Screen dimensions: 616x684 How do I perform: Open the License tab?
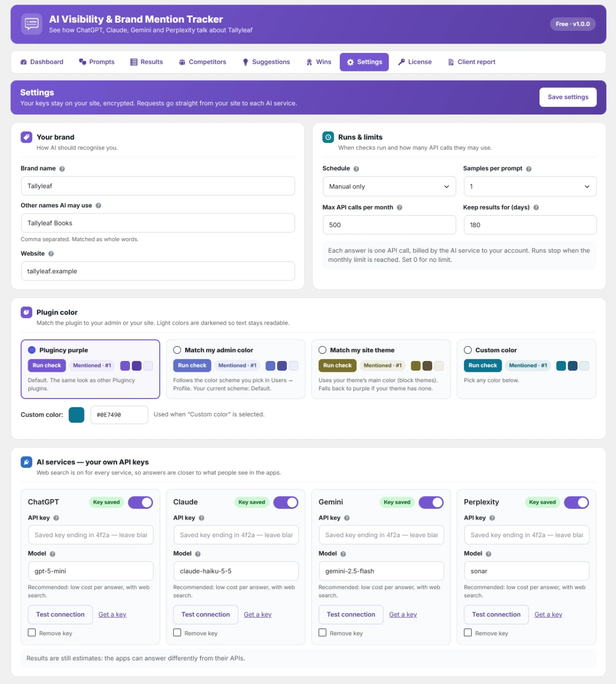coord(415,62)
